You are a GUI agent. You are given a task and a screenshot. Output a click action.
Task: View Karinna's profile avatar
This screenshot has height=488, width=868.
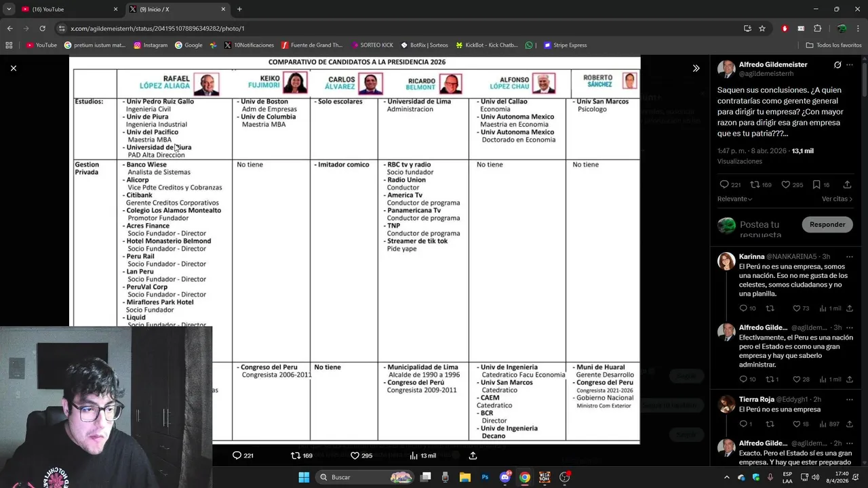(726, 261)
